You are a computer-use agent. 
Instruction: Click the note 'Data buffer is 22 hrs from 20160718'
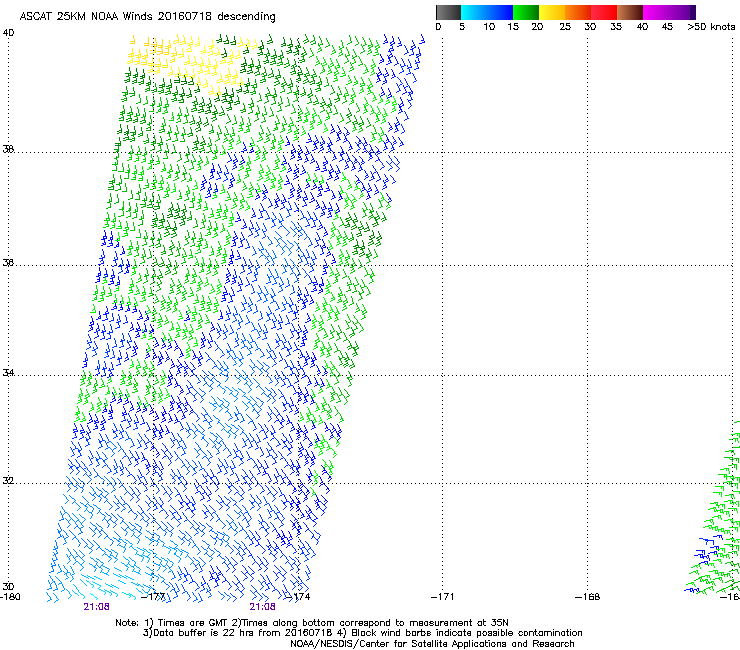tap(242, 633)
